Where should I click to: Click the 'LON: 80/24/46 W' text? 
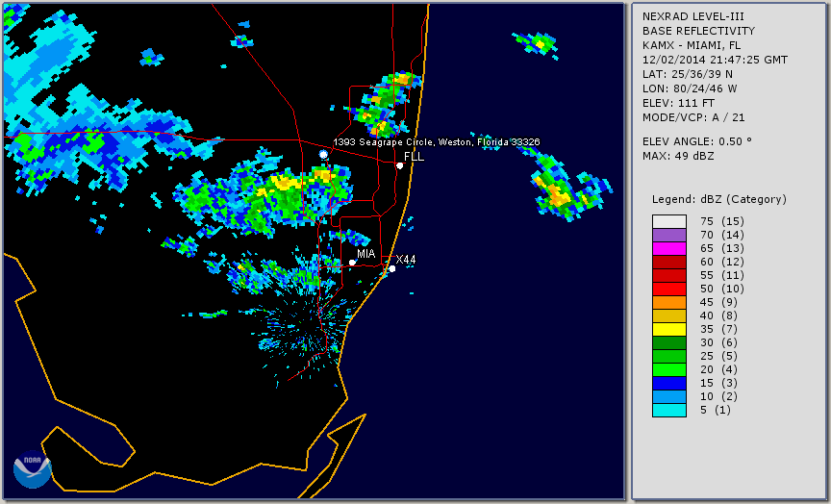click(x=690, y=88)
